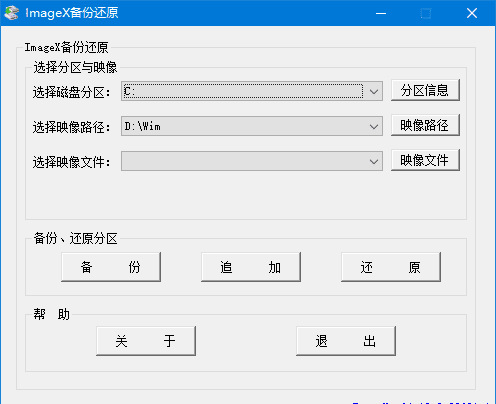The width and height of the screenshot is (496, 404).
Task: Click the 选择映像路径 label
Action: click(71, 127)
